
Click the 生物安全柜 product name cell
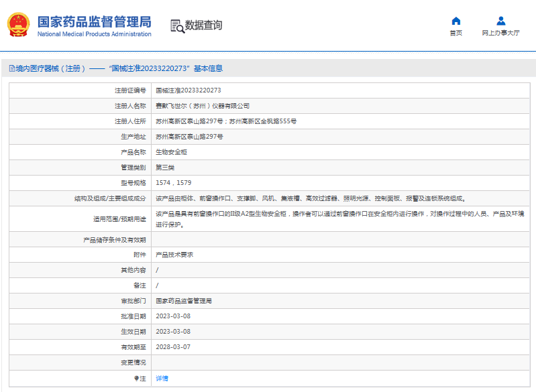[171, 152]
